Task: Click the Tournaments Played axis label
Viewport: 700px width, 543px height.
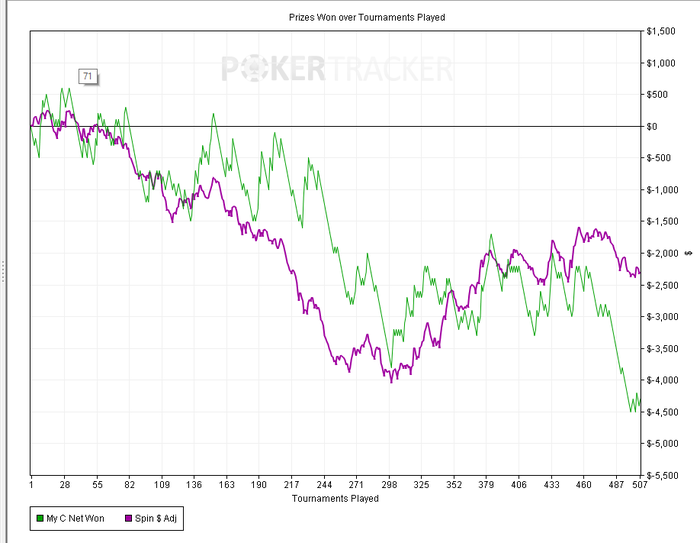Action: coord(335,498)
